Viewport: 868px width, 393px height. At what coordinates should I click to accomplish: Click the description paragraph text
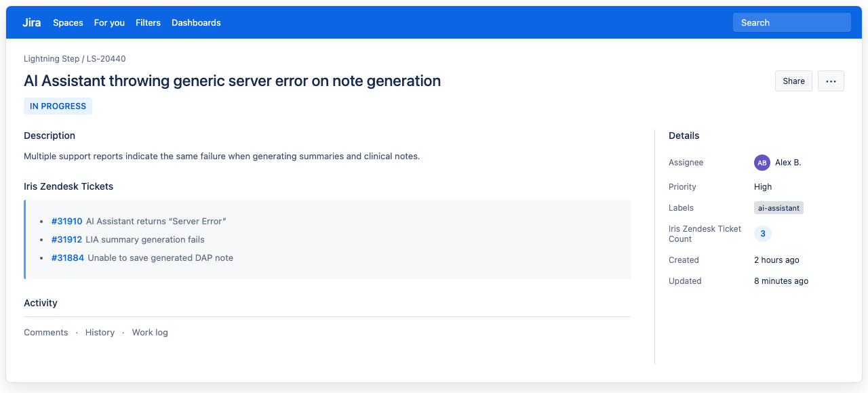222,157
